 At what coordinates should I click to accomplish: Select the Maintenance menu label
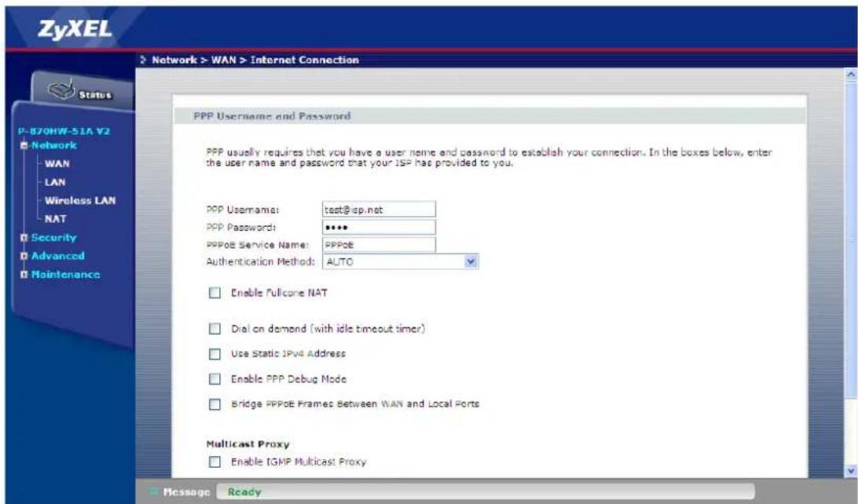click(65, 275)
